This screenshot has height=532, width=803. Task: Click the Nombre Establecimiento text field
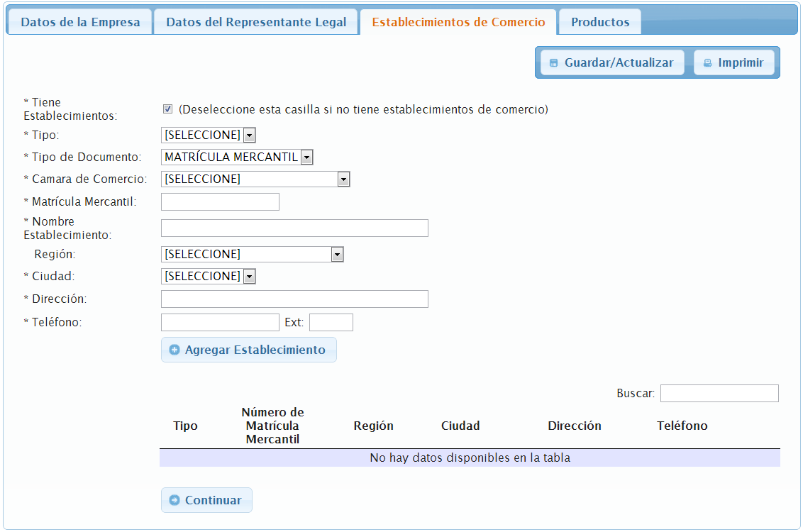[294, 228]
